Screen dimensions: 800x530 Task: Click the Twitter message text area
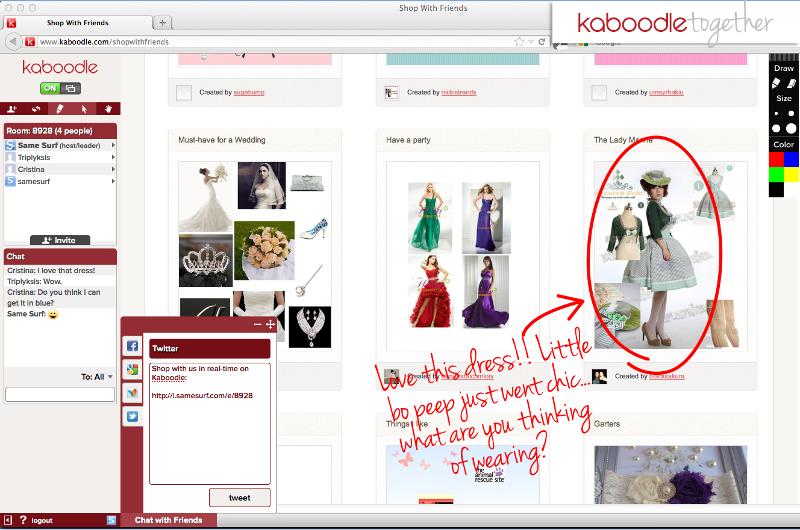(210, 423)
